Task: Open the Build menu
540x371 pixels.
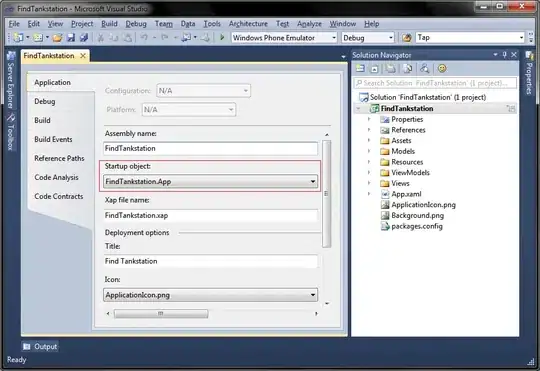Action: tap(109, 24)
